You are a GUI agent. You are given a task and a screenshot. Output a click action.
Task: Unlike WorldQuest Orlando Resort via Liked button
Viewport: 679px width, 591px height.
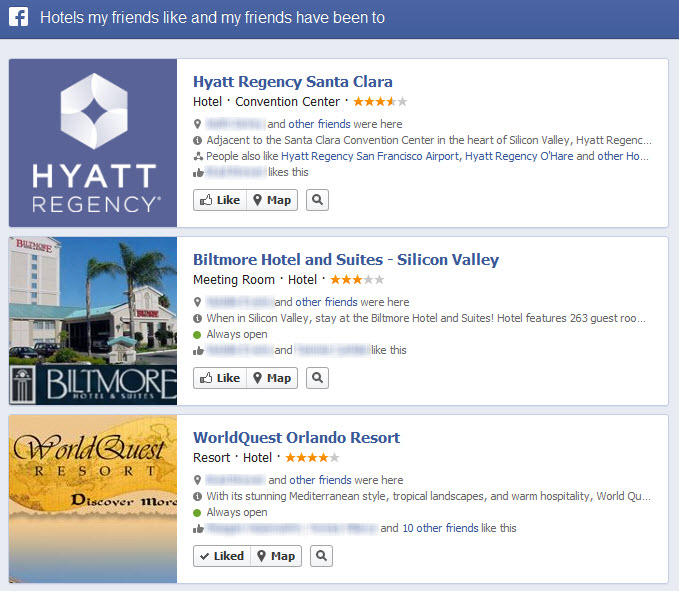(222, 556)
